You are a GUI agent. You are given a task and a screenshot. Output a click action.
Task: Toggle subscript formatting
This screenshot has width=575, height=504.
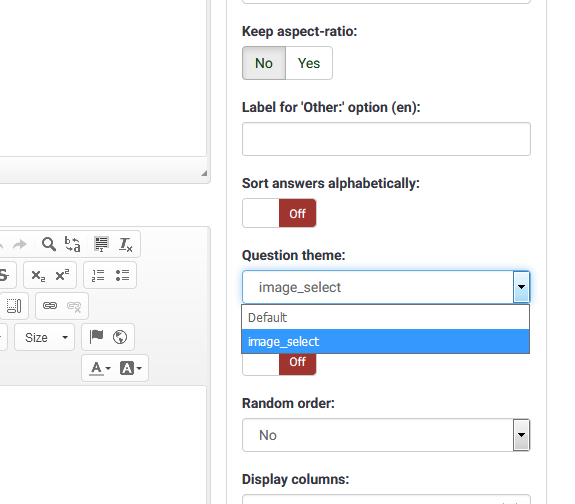[x=38, y=275]
